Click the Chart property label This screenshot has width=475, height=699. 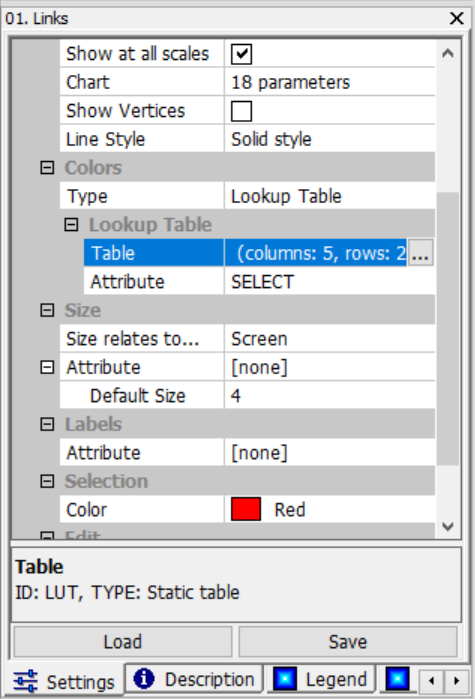tap(87, 82)
